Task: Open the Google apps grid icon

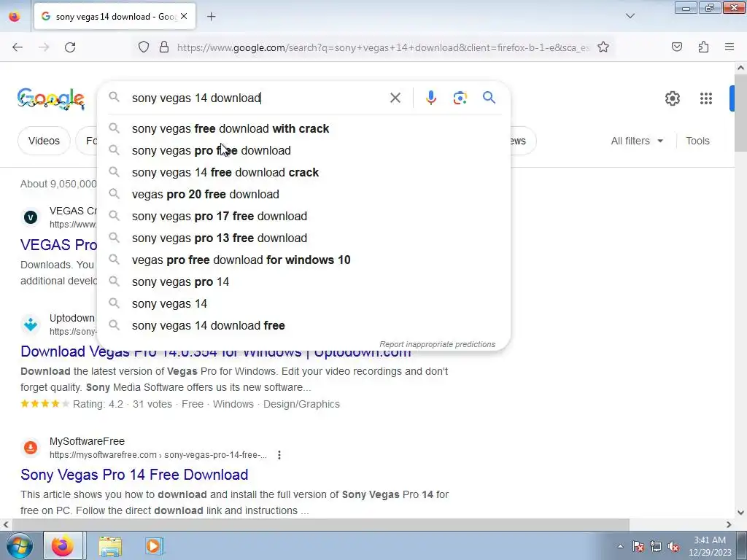Action: click(x=706, y=98)
